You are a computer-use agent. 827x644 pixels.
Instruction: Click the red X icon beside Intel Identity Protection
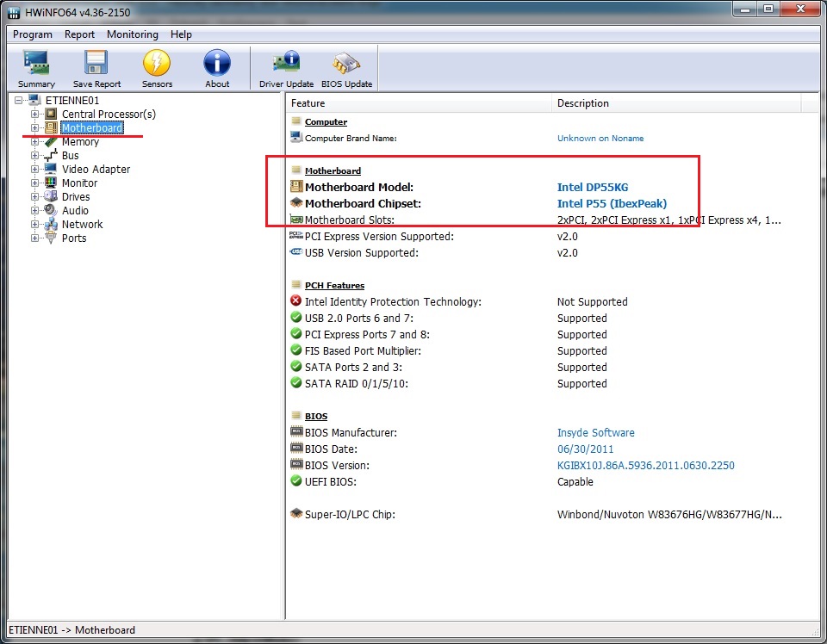tap(295, 301)
